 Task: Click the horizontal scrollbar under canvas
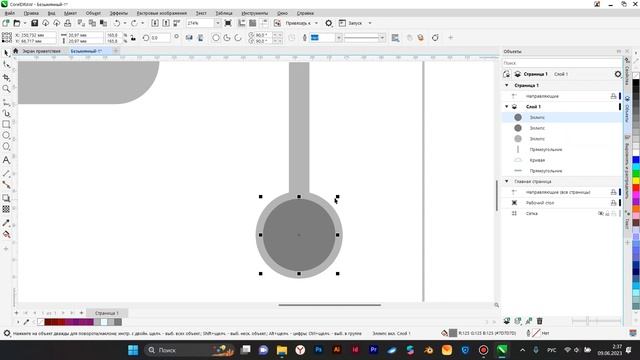pyautogui.click(x=329, y=305)
